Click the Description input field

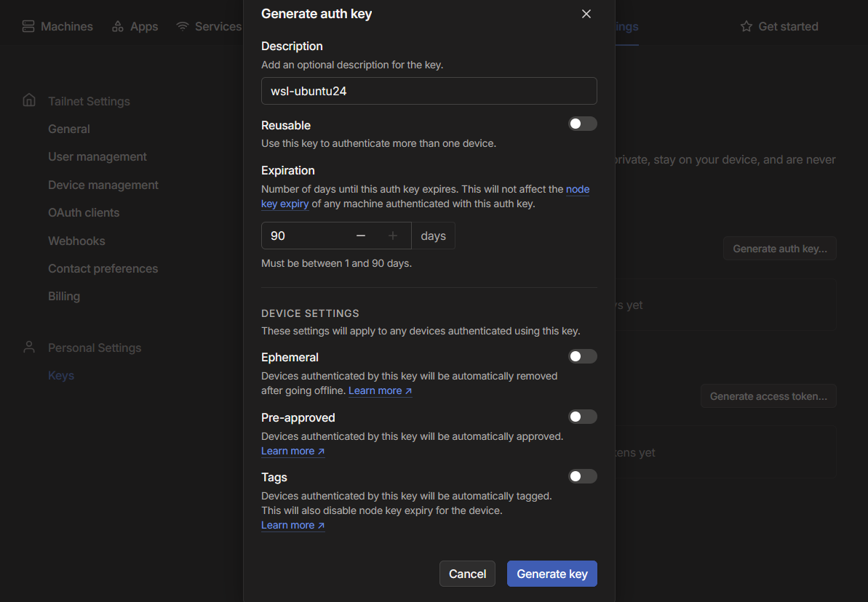point(429,91)
